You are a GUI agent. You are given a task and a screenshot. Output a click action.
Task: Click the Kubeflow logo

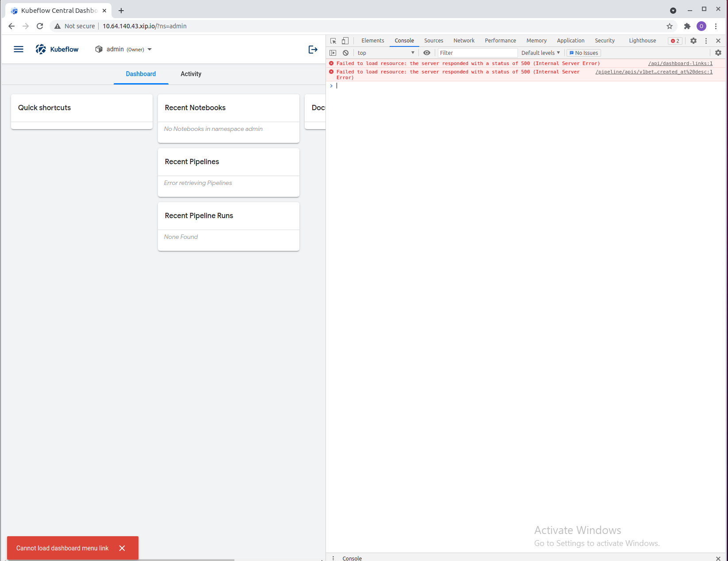click(57, 49)
